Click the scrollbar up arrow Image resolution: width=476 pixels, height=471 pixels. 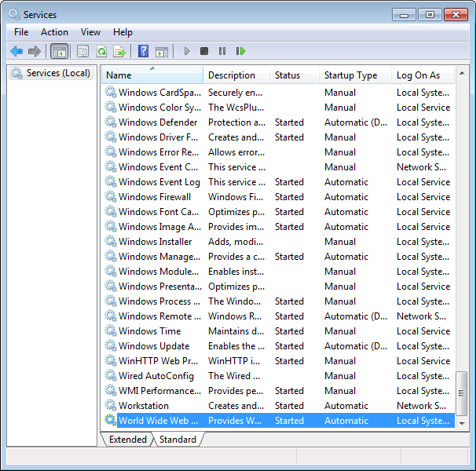pyautogui.click(x=462, y=73)
